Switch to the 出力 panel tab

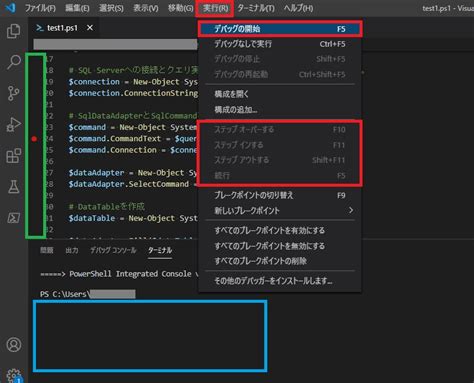coord(72,250)
